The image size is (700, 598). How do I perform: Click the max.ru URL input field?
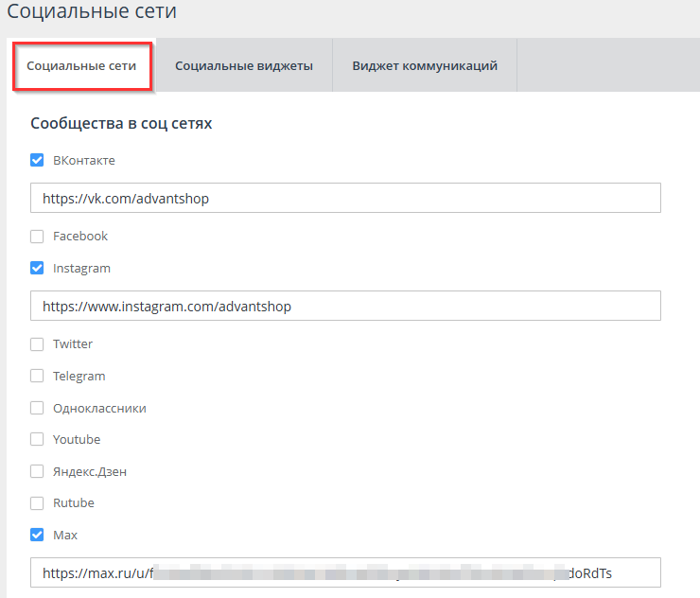click(345, 573)
